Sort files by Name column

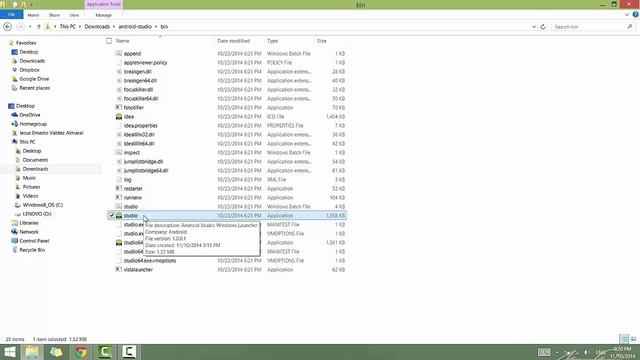[122, 41]
